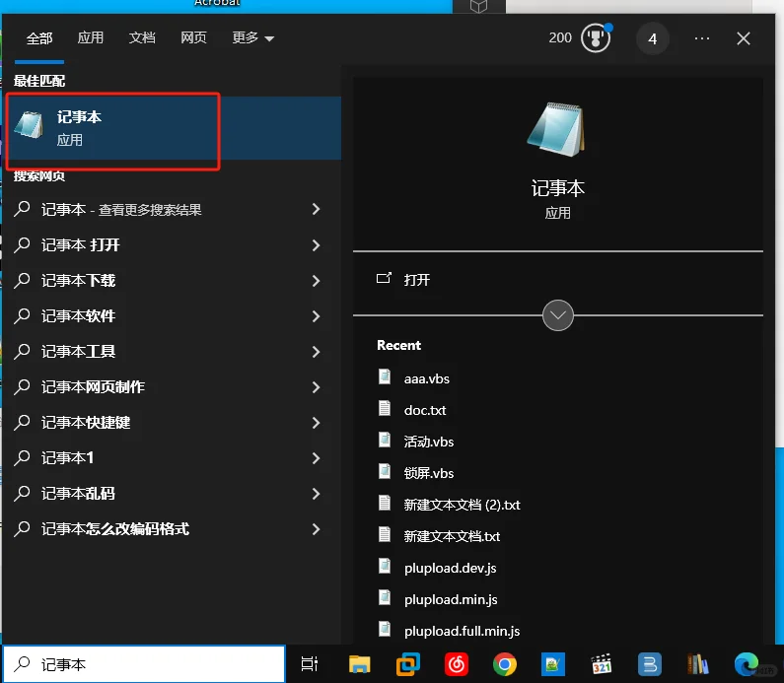
Task: Open the blue picture app taskbar icon
Action: click(x=553, y=664)
